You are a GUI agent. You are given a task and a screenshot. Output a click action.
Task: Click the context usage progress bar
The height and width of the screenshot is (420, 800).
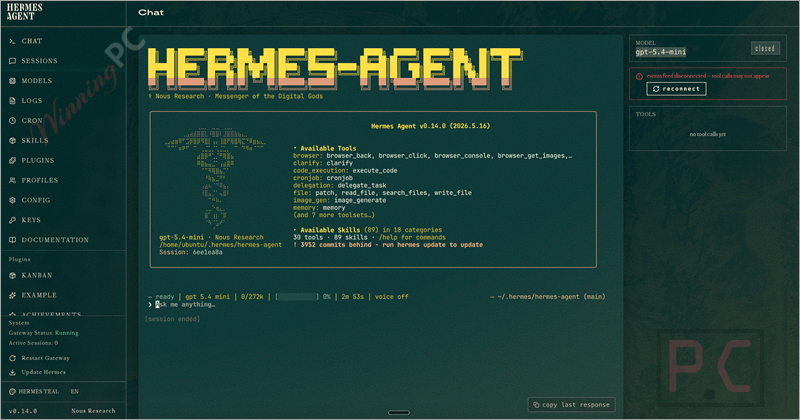pos(297,297)
